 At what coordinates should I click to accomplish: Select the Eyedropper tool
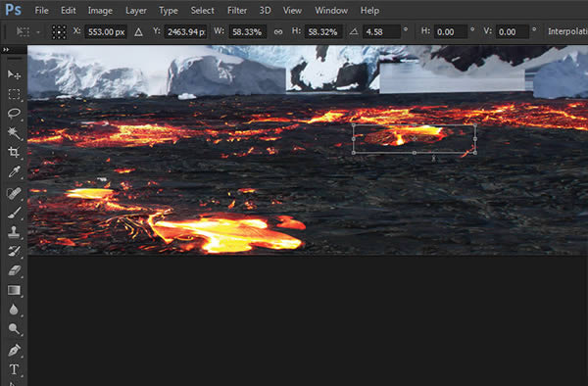(x=14, y=171)
